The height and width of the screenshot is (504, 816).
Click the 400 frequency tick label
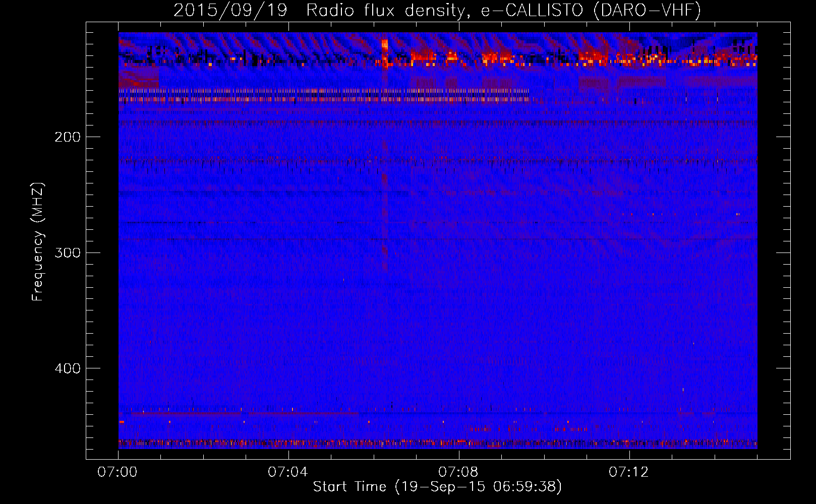click(x=68, y=368)
